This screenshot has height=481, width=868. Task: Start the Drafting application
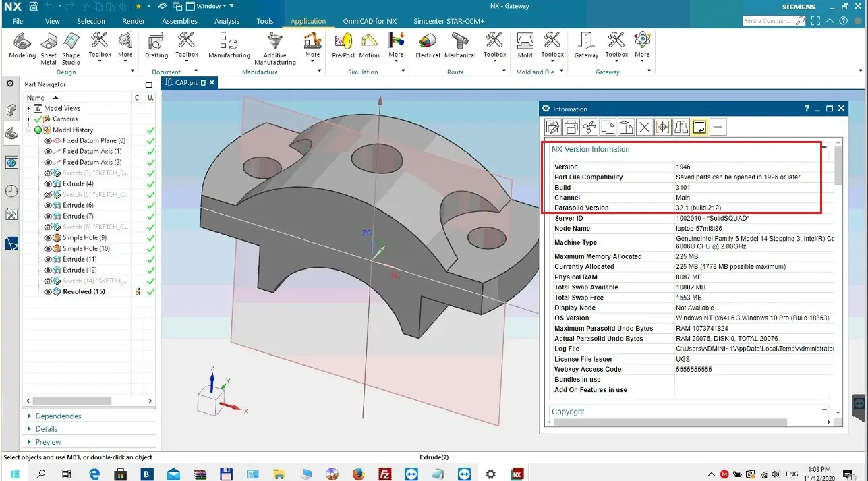point(156,45)
